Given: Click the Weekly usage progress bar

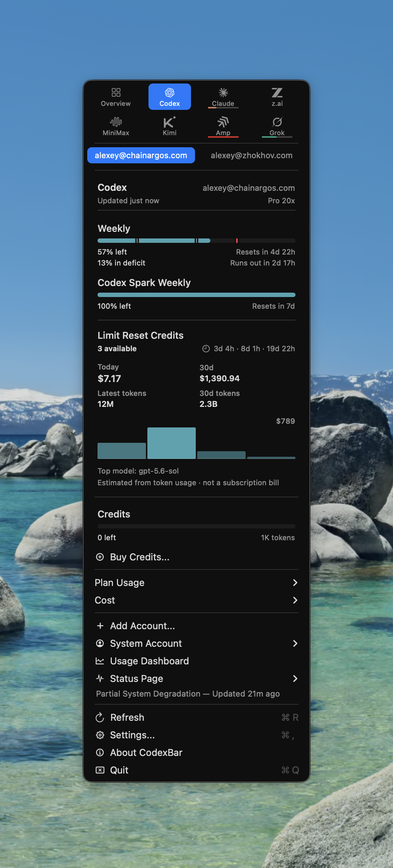Looking at the screenshot, I should pos(196,241).
